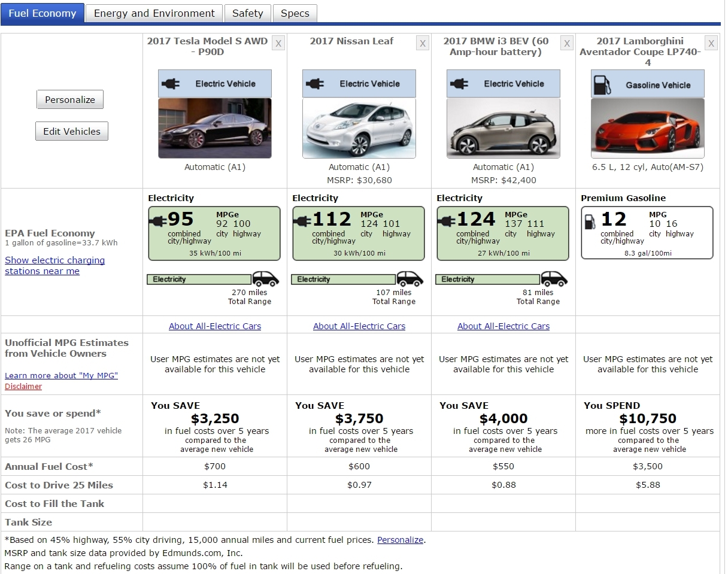Click the $3,750 savings amount
Screen dimensions: 728x574
(x=359, y=419)
